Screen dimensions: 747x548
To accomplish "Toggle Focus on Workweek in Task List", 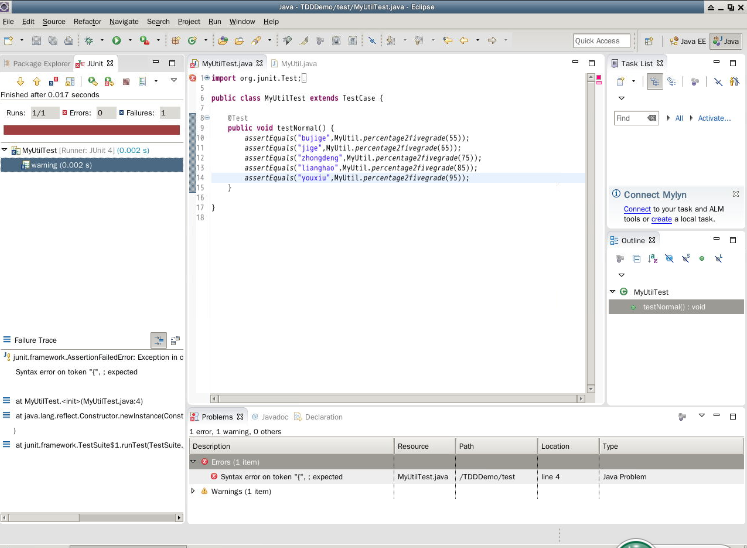I will coord(695,81).
